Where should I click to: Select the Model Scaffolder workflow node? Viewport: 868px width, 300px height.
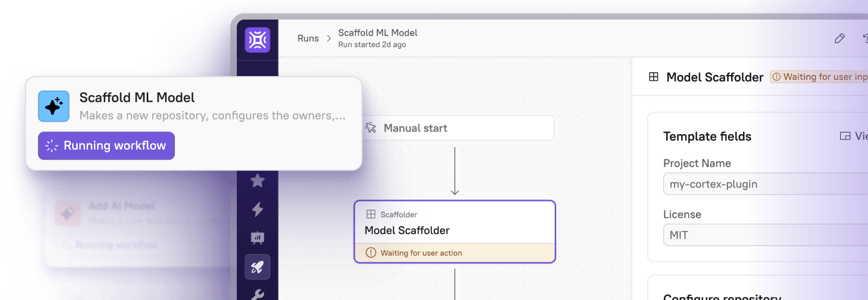[x=455, y=223]
